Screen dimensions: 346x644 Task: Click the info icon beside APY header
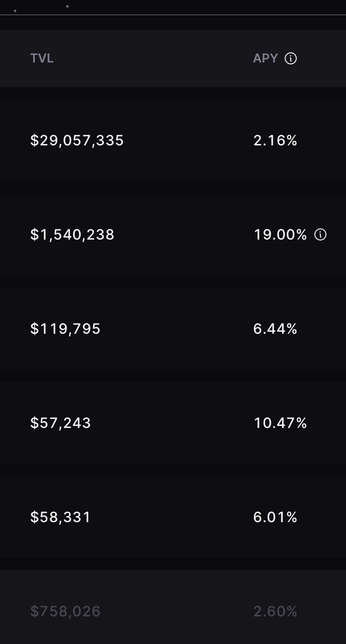click(291, 58)
